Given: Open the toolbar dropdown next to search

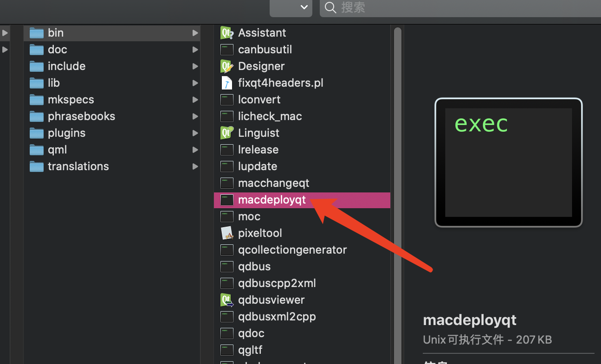Looking at the screenshot, I should (x=291, y=8).
